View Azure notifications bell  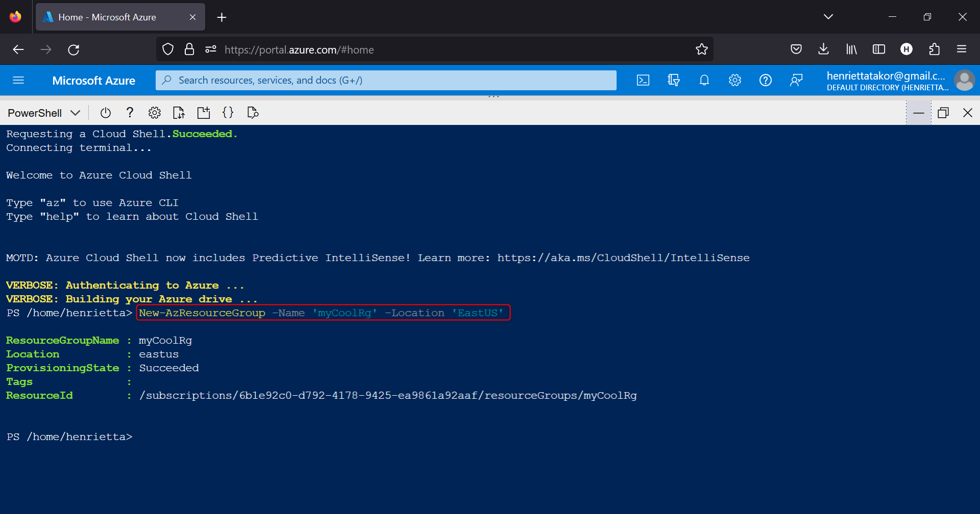[x=704, y=80]
